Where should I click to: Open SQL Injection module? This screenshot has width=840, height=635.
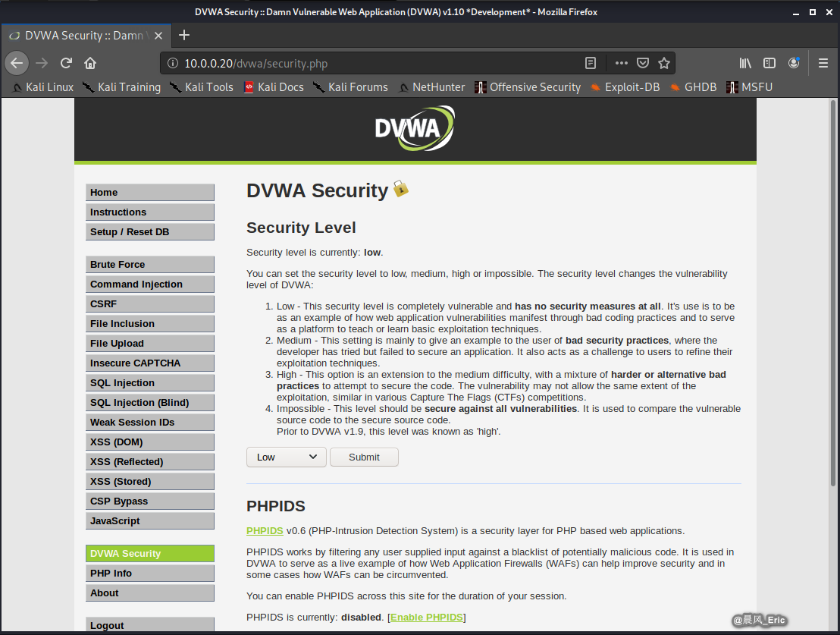pyautogui.click(x=150, y=383)
